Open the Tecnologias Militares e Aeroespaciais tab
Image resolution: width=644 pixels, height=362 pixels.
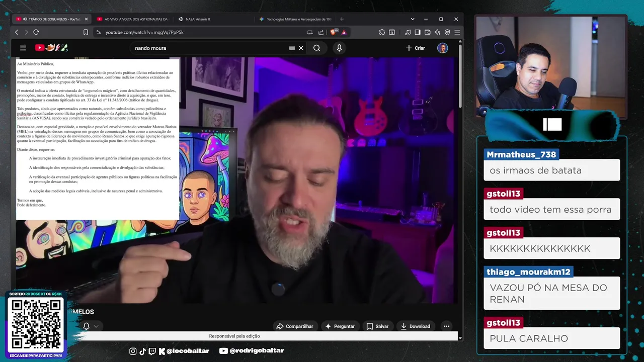pos(295,19)
